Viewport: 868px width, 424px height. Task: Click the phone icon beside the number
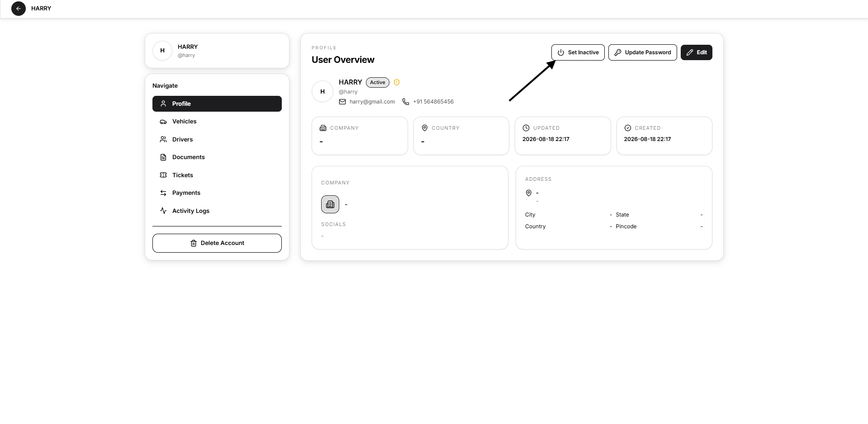point(406,102)
